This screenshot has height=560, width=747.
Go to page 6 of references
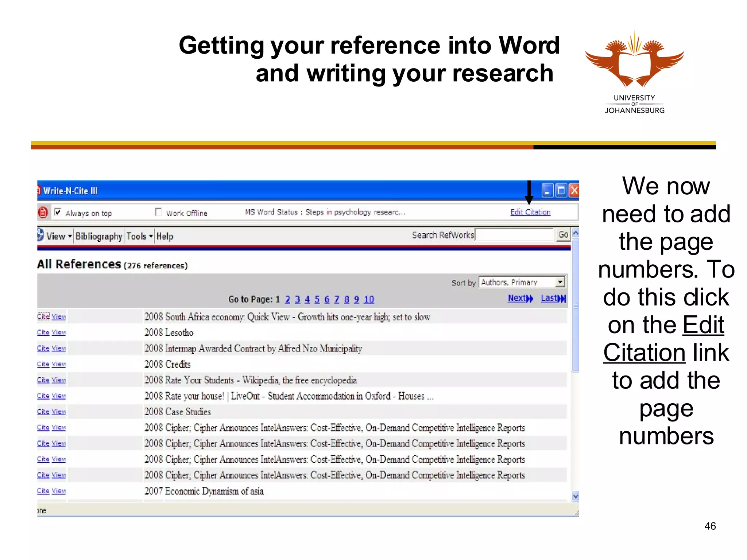pyautogui.click(x=327, y=300)
